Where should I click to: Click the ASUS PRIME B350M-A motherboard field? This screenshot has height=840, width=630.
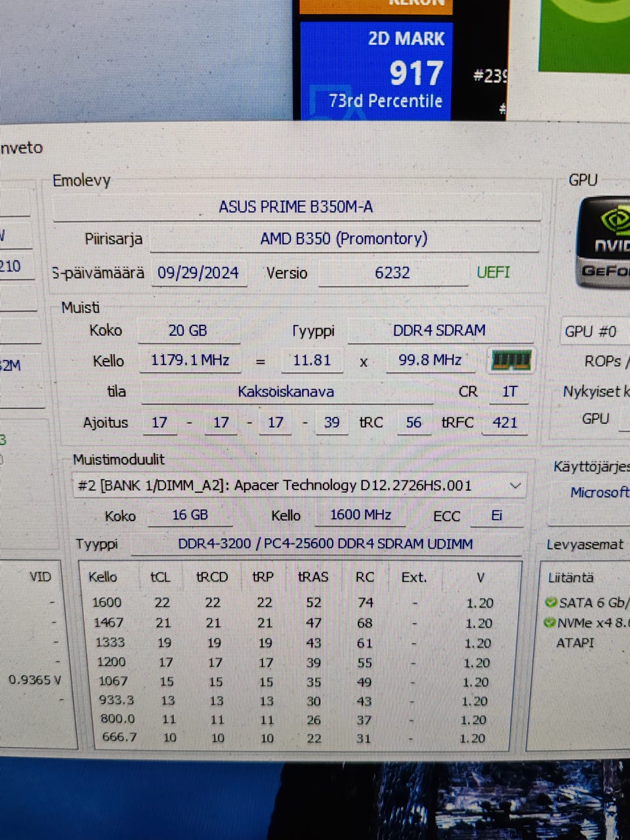[296, 207]
